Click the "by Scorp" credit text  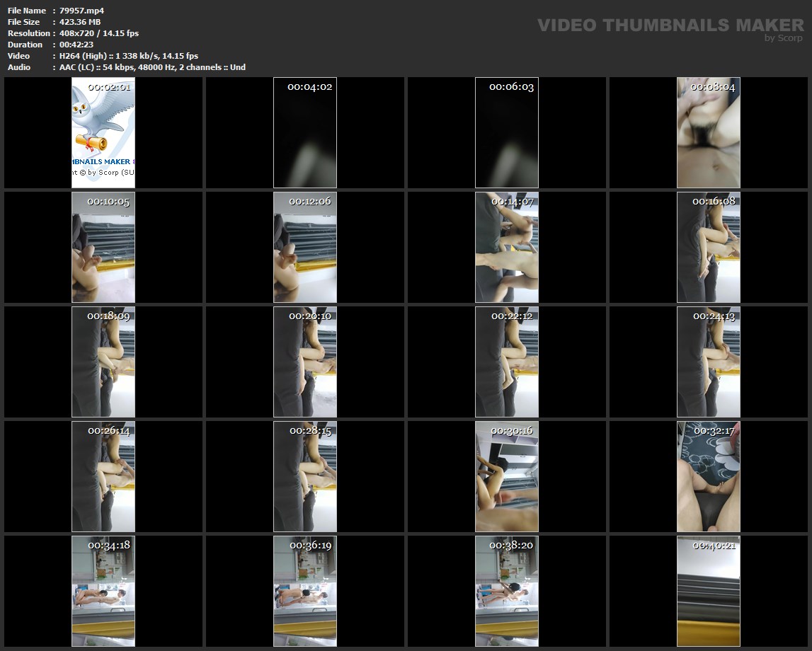(x=783, y=38)
